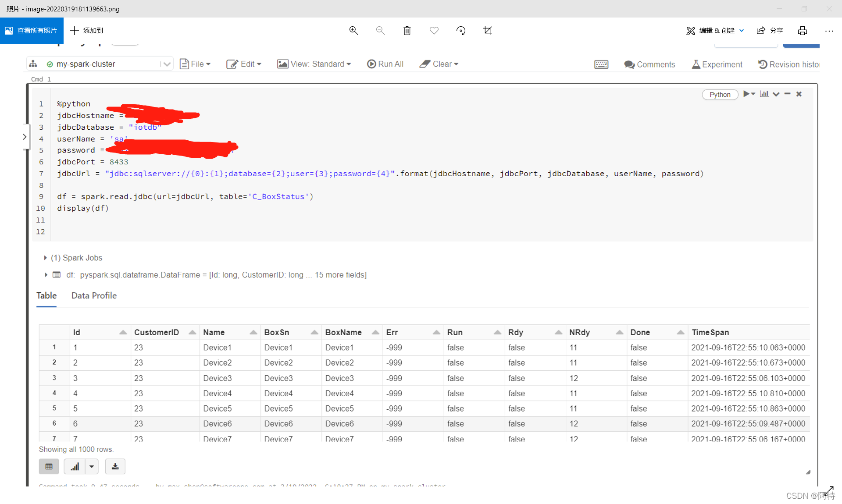Mark the photo as favorite

[434, 31]
